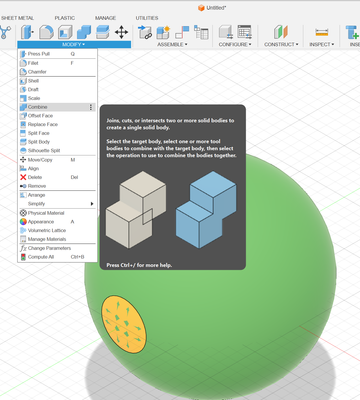The height and width of the screenshot is (400, 360).
Task: Open Volumetric Lattice menu entry
Action: pyautogui.click(x=57, y=230)
